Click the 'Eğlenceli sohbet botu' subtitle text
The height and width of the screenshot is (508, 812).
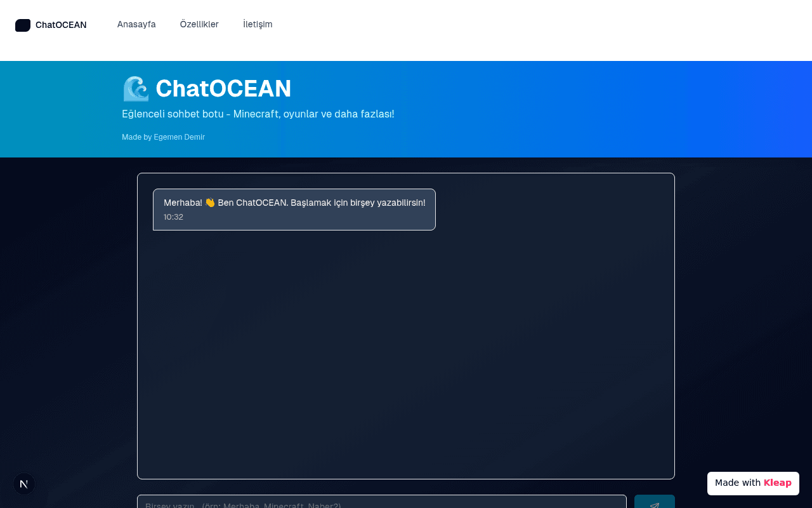pyautogui.click(x=258, y=114)
